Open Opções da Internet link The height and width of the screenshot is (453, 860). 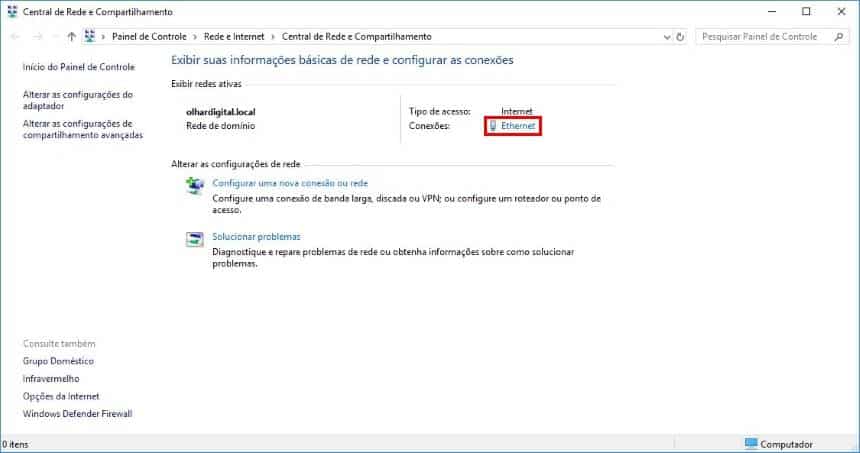(61, 396)
